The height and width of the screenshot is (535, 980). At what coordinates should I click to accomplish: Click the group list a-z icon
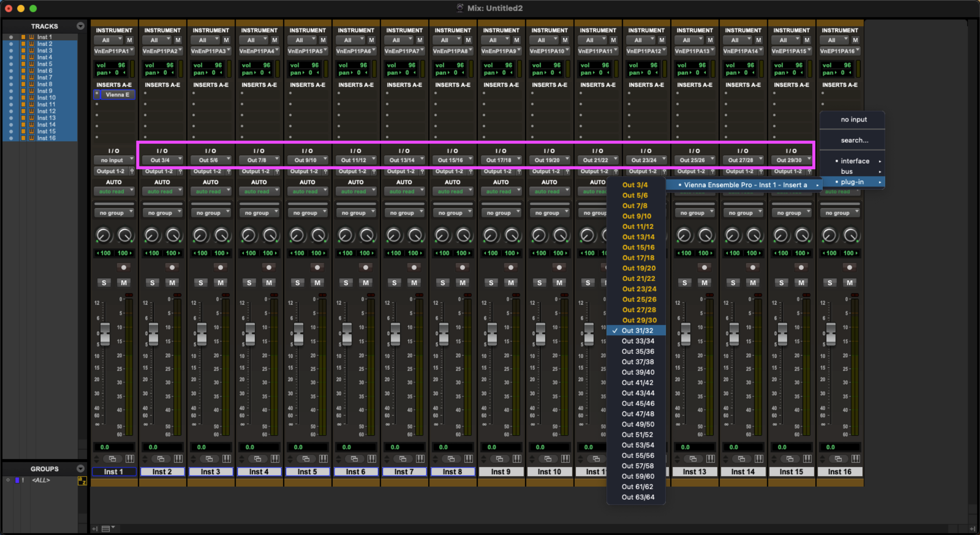pyautogui.click(x=82, y=481)
